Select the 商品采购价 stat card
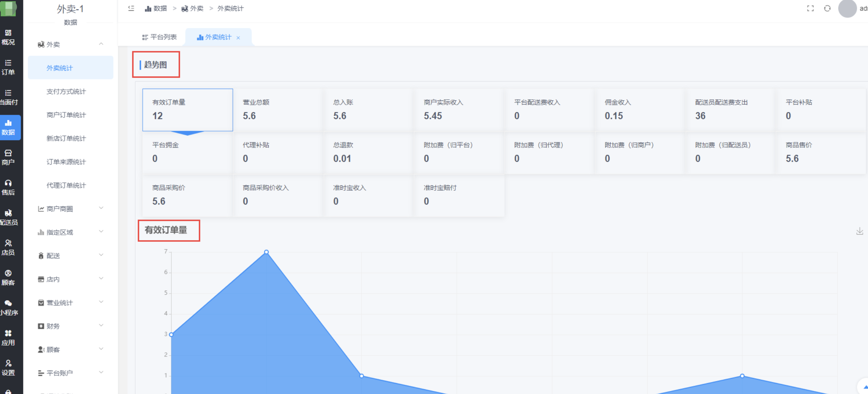 click(x=187, y=195)
